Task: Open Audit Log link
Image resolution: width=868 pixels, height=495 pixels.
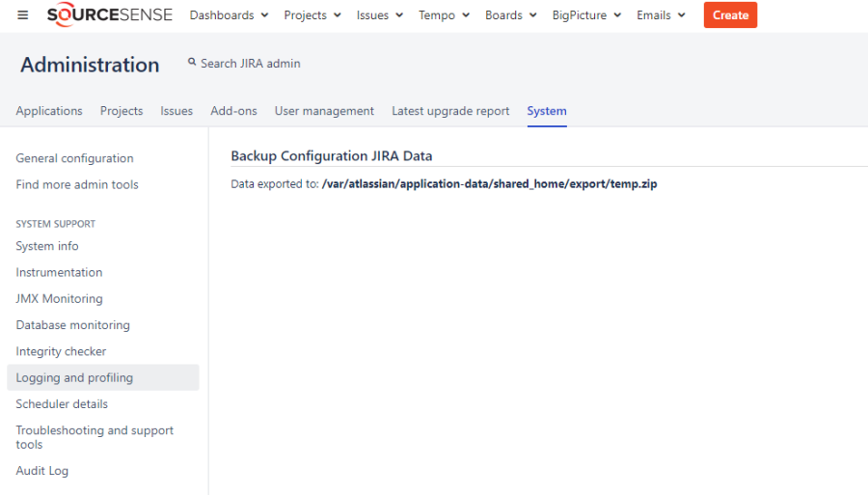Action: pyautogui.click(x=42, y=471)
